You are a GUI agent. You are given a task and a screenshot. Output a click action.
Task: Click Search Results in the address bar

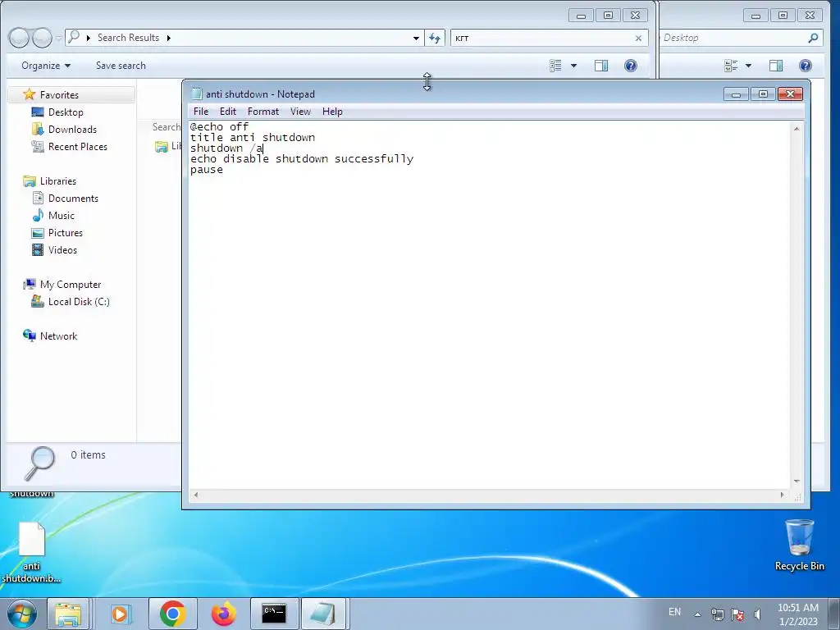(128, 38)
